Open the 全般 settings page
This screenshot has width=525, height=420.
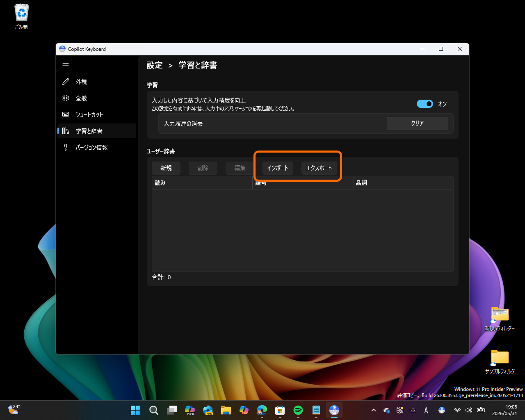click(x=97, y=98)
